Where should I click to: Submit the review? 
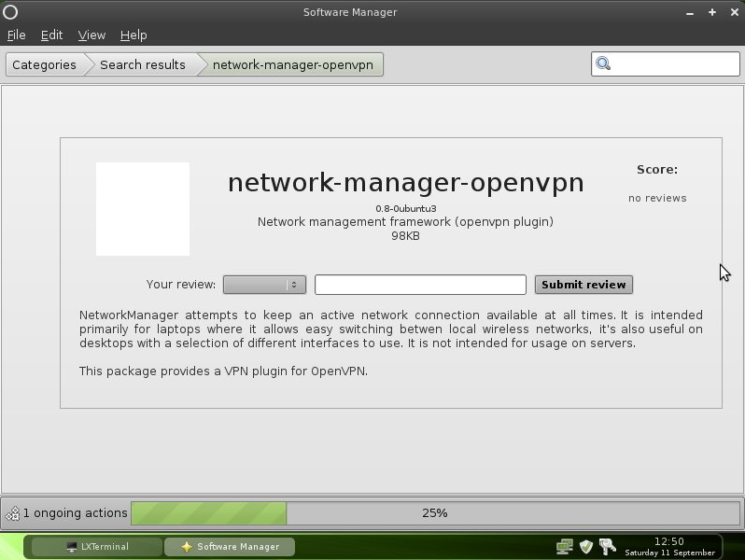tap(583, 285)
